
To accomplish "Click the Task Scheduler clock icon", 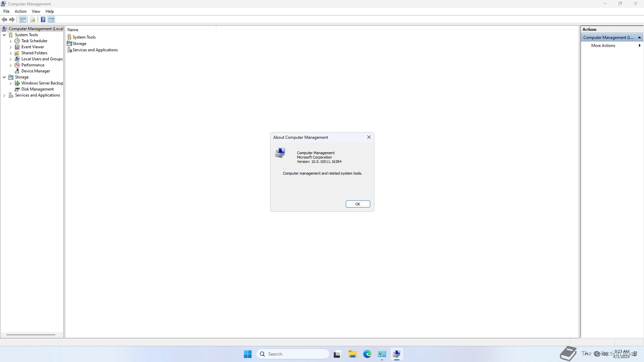I will click(x=17, y=41).
